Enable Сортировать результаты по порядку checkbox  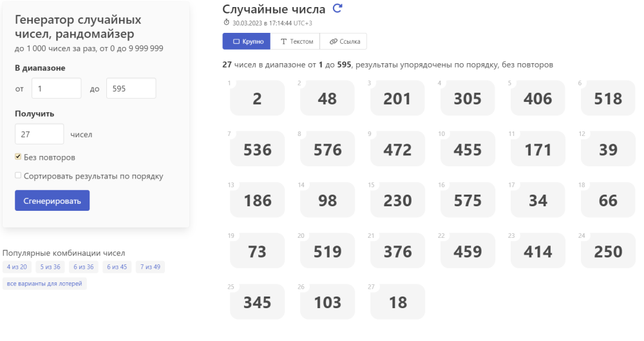[19, 175]
